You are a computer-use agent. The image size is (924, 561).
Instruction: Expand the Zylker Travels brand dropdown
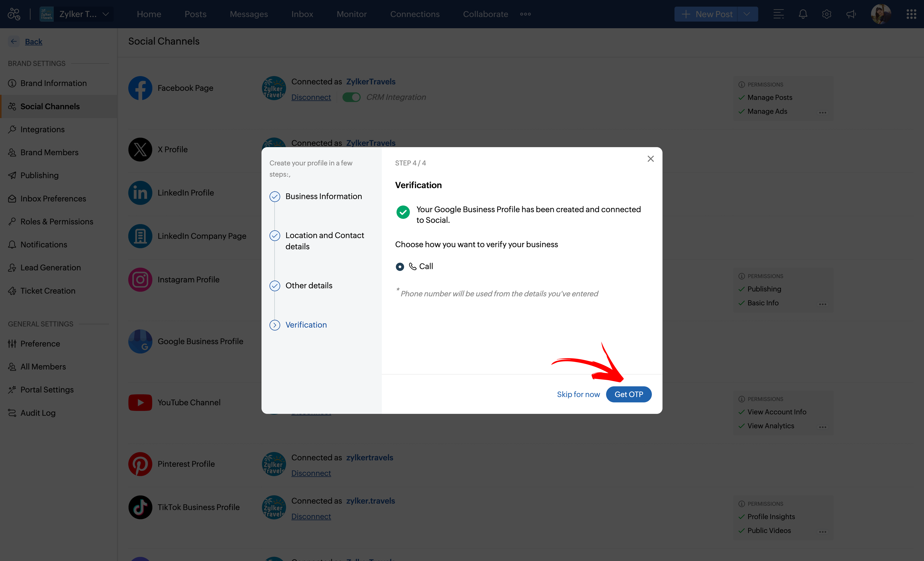pyautogui.click(x=106, y=14)
